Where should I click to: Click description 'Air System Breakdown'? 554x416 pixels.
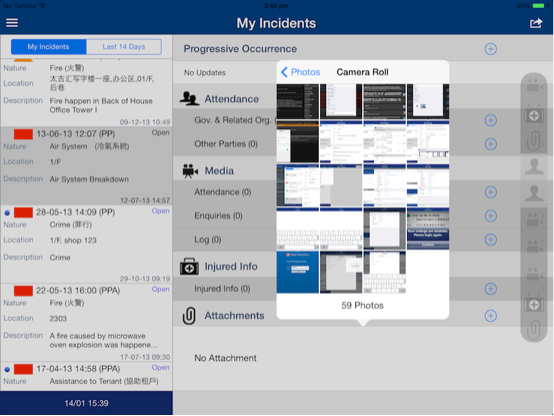tap(89, 179)
